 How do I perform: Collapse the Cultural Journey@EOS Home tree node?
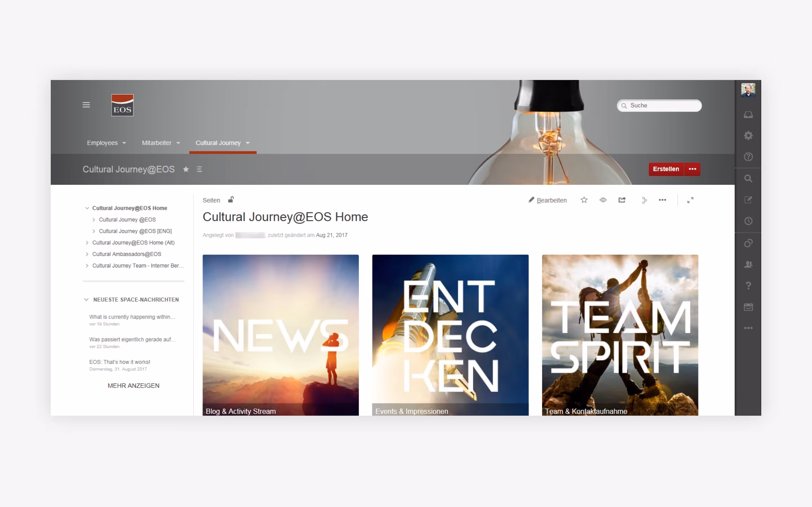(87, 208)
